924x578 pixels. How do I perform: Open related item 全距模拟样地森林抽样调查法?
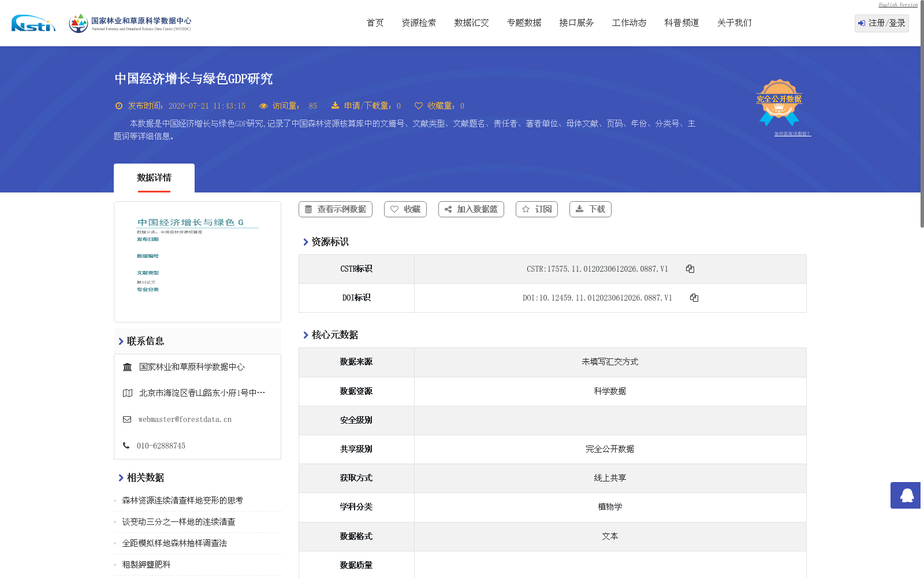174,543
